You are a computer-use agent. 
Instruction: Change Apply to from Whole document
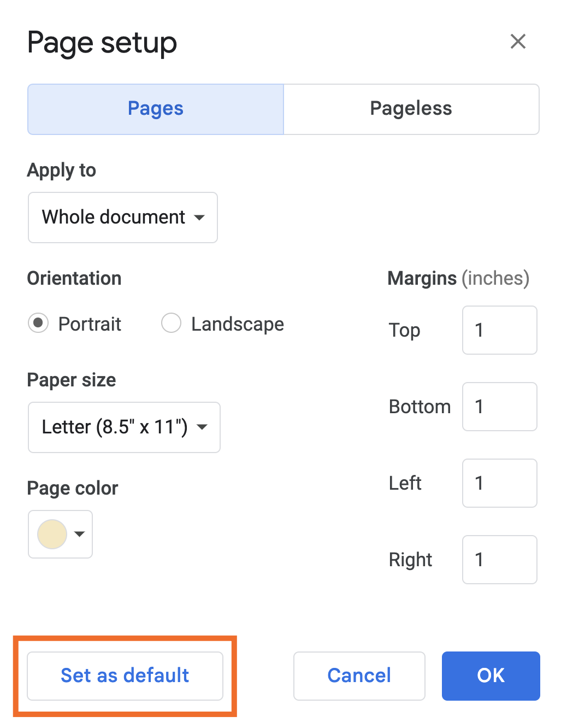click(x=122, y=218)
